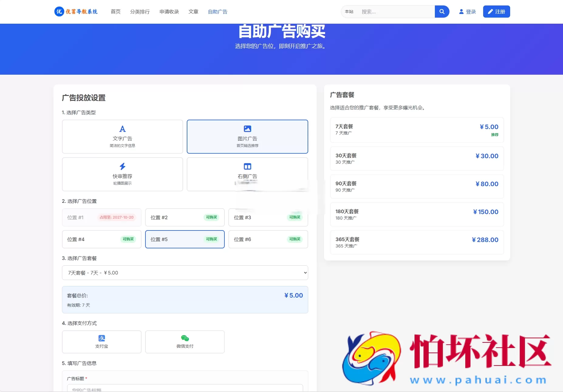This screenshot has height=392, width=563.
Task: Expand the 本站 search scope selector
Action: coord(350,12)
